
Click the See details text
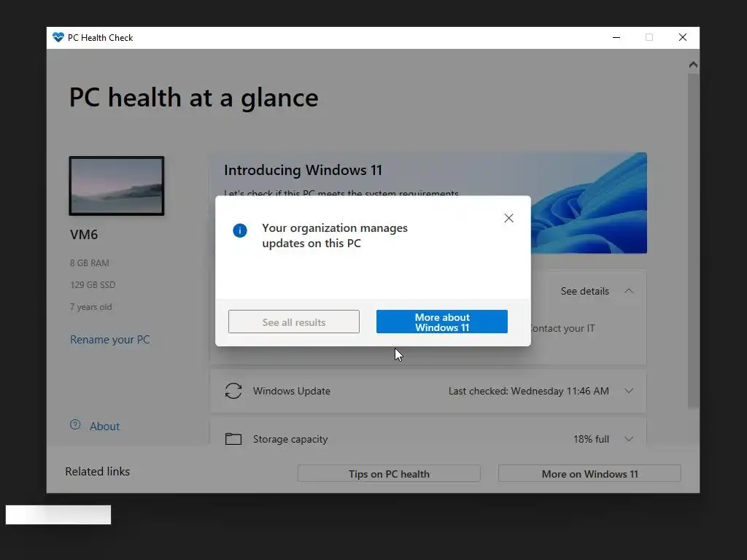click(x=584, y=291)
